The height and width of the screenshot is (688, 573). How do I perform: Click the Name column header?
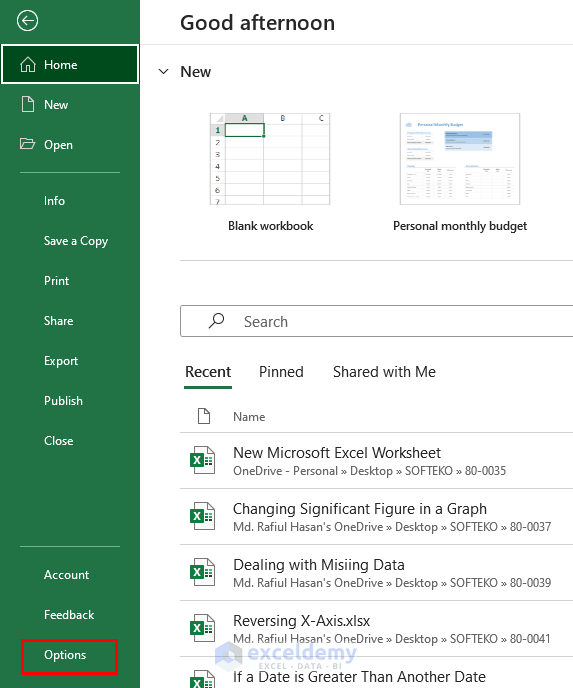249,416
